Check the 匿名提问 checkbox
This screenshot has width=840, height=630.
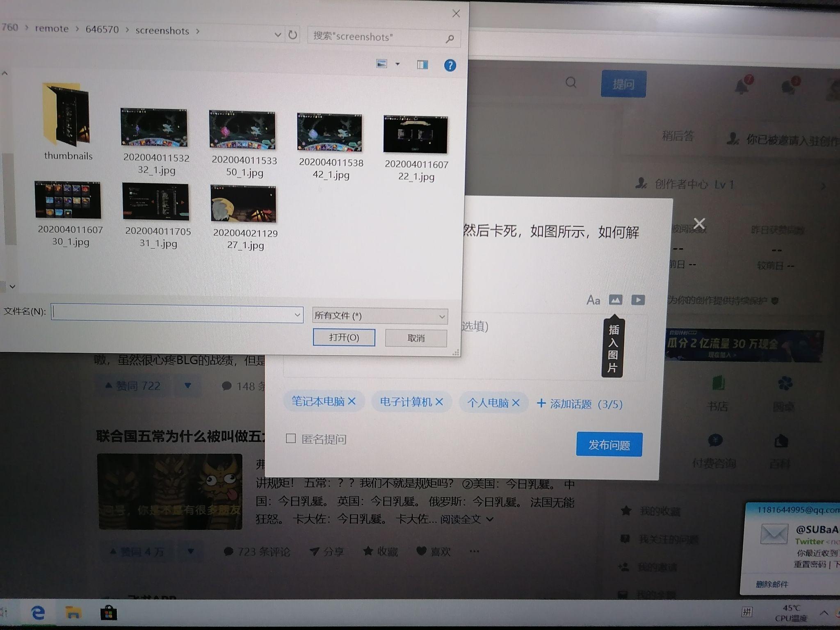(x=291, y=438)
